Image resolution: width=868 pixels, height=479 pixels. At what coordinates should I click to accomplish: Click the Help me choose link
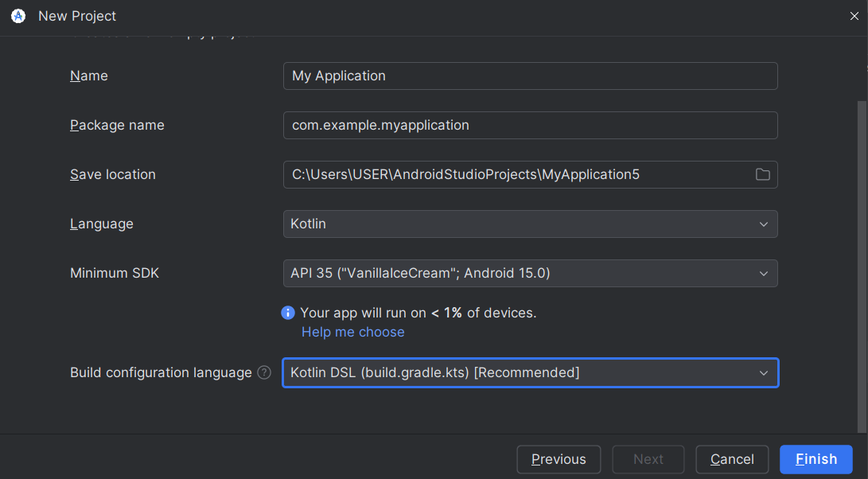[x=352, y=332]
